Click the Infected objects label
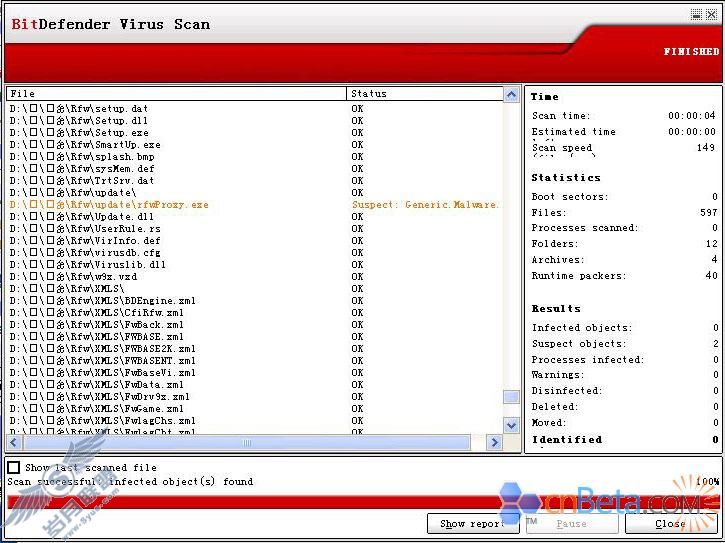This screenshot has height=543, width=725. (x=582, y=328)
